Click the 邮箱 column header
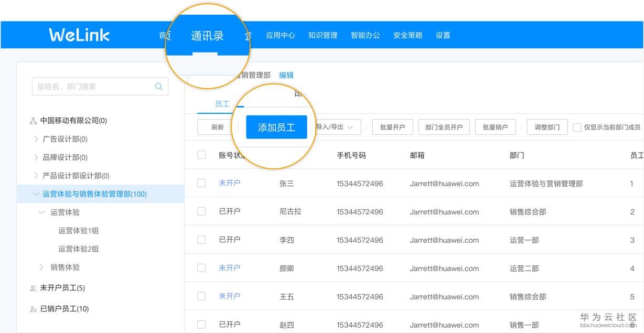Image resolution: width=644 pixels, height=333 pixels. (417, 155)
